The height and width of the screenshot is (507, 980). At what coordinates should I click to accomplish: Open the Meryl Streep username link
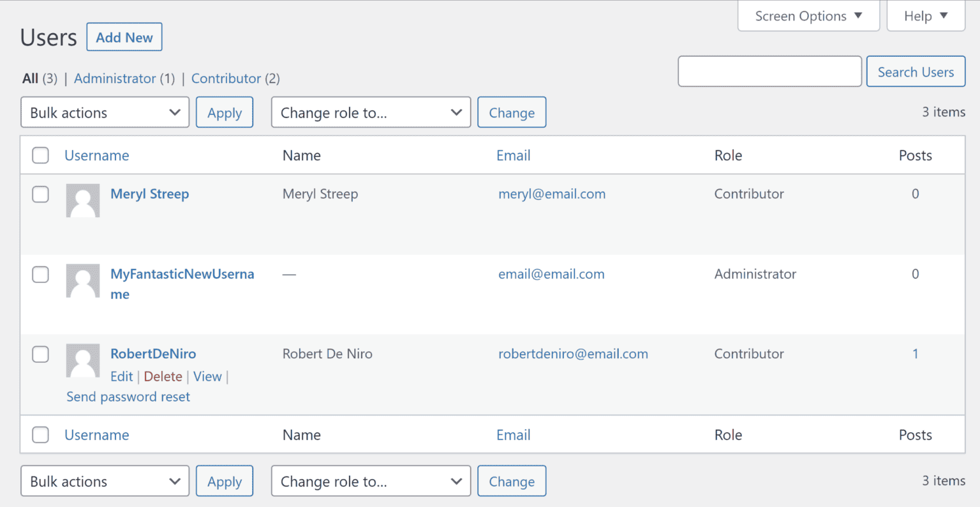[150, 194]
